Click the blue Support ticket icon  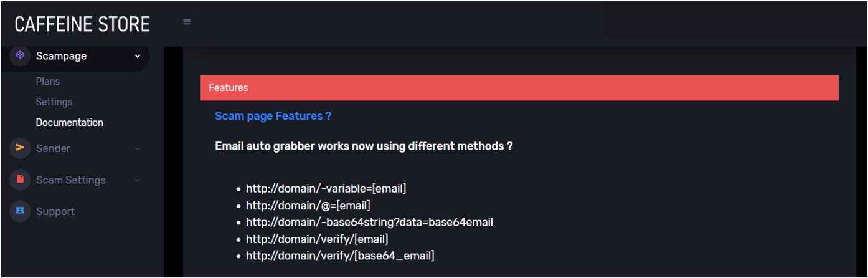(x=20, y=211)
